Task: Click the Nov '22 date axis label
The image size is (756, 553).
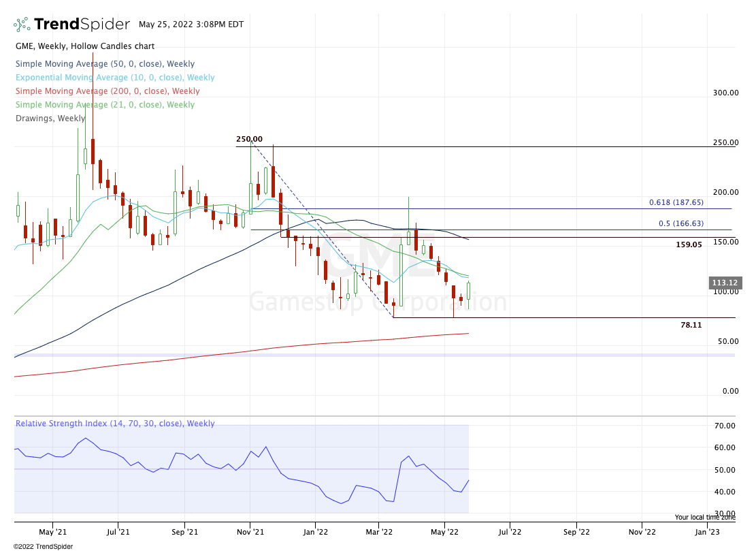Action: click(642, 532)
